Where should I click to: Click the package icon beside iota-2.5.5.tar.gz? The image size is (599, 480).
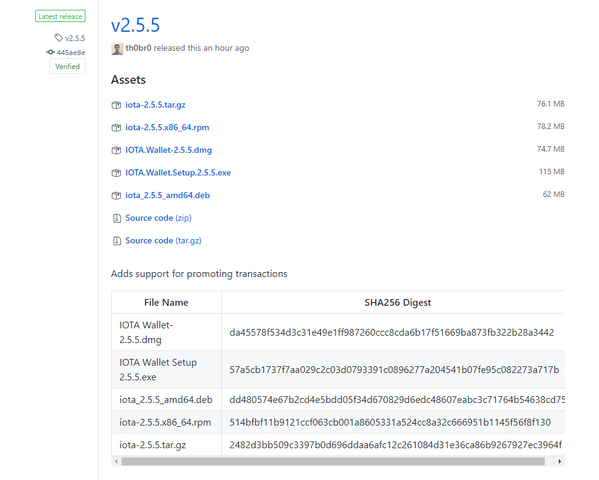pyautogui.click(x=116, y=105)
